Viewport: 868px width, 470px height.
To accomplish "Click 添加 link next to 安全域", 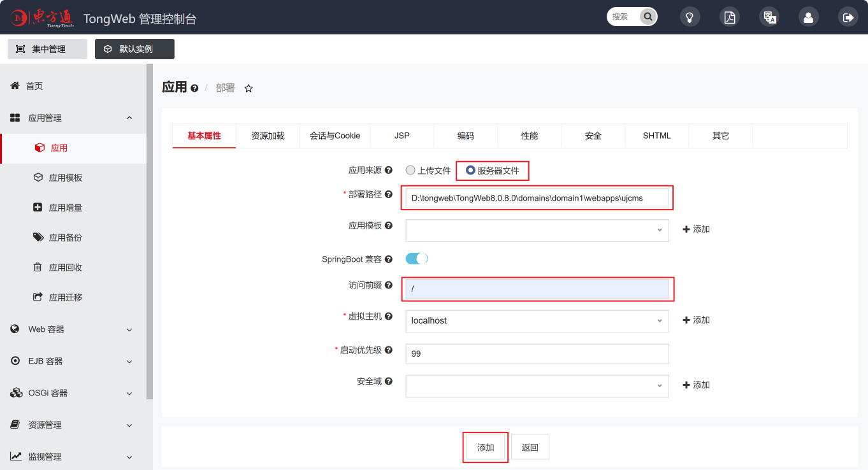I will [x=697, y=385].
